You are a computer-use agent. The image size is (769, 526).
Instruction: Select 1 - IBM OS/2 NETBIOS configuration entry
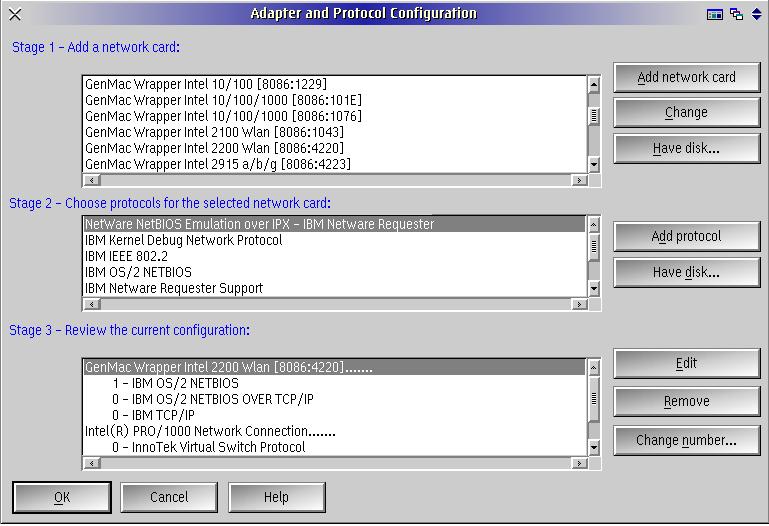tap(334, 383)
